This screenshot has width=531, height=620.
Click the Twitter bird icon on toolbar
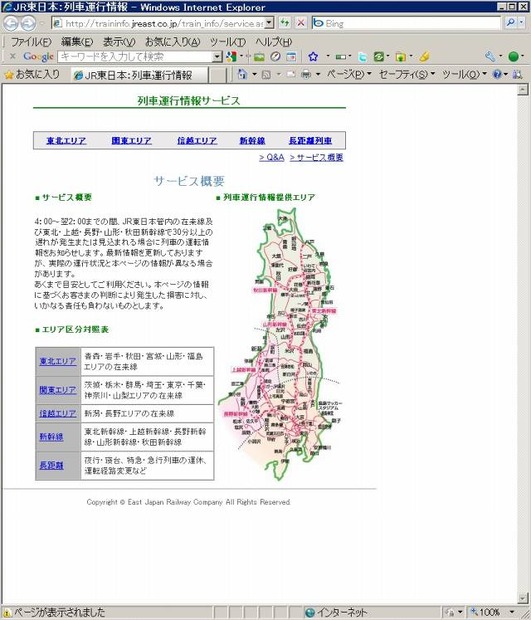(362, 57)
